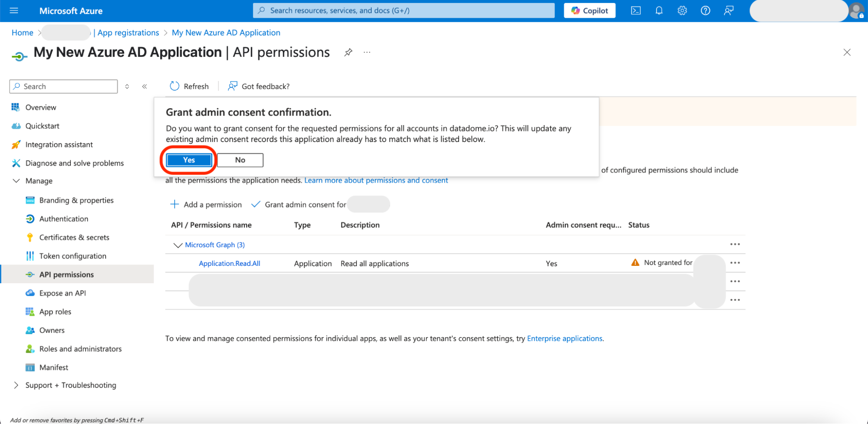Screen dimensions: 868x424
Task: Click the plus icon for Add a permission
Action: point(175,204)
